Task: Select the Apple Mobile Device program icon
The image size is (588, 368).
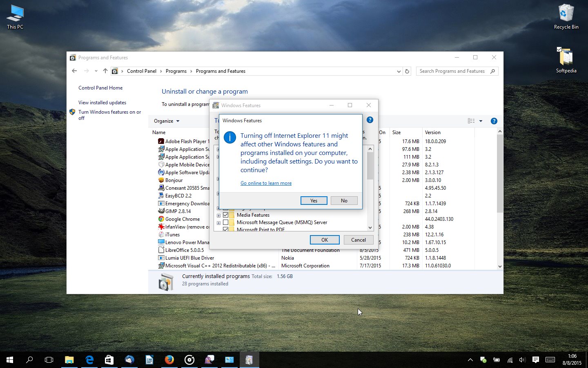Action: [x=161, y=164]
